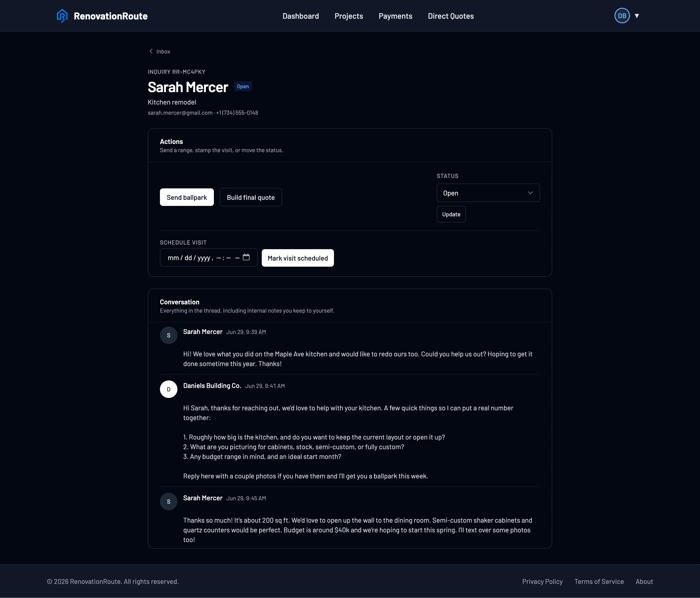Select the Kitchen remodel subtitle
The width and height of the screenshot is (700, 598).
coord(172,102)
